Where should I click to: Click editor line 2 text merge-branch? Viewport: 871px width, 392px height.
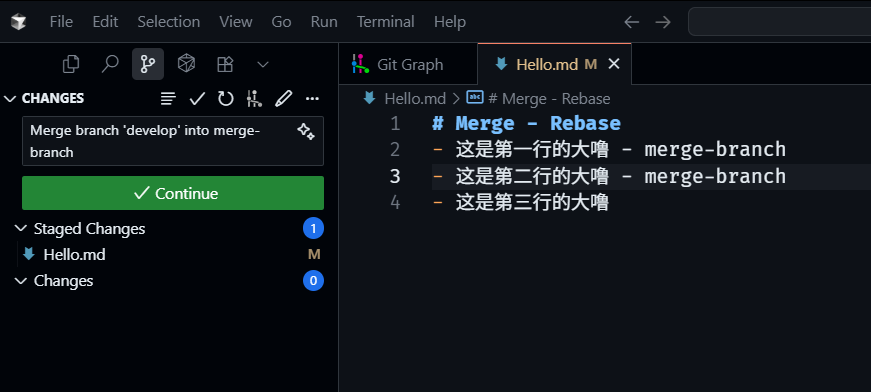(715, 150)
